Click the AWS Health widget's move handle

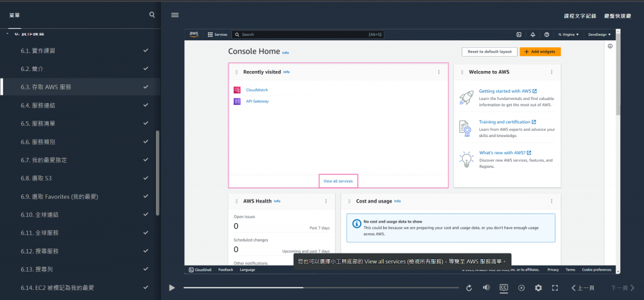click(x=236, y=201)
